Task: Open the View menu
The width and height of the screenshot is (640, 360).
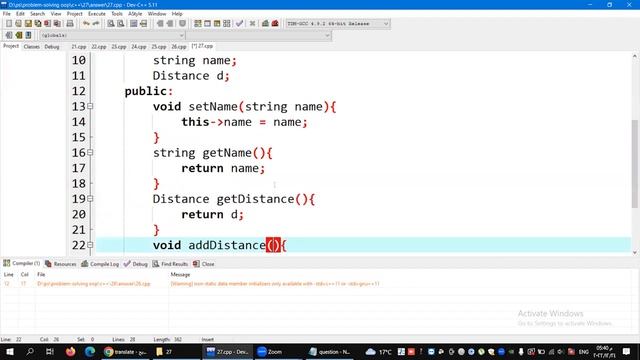Action: point(56,14)
